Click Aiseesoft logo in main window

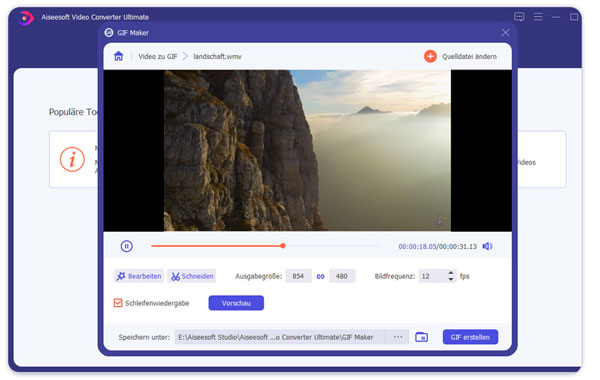click(x=26, y=18)
